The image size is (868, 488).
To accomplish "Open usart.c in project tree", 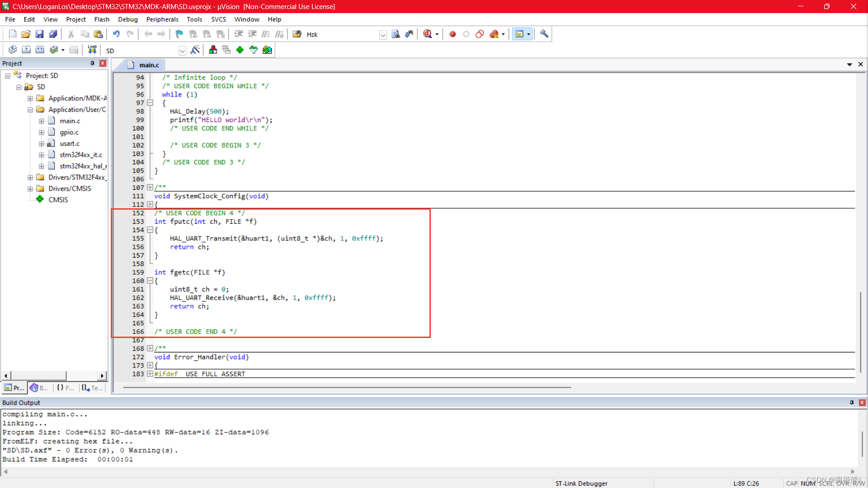I will click(x=70, y=144).
